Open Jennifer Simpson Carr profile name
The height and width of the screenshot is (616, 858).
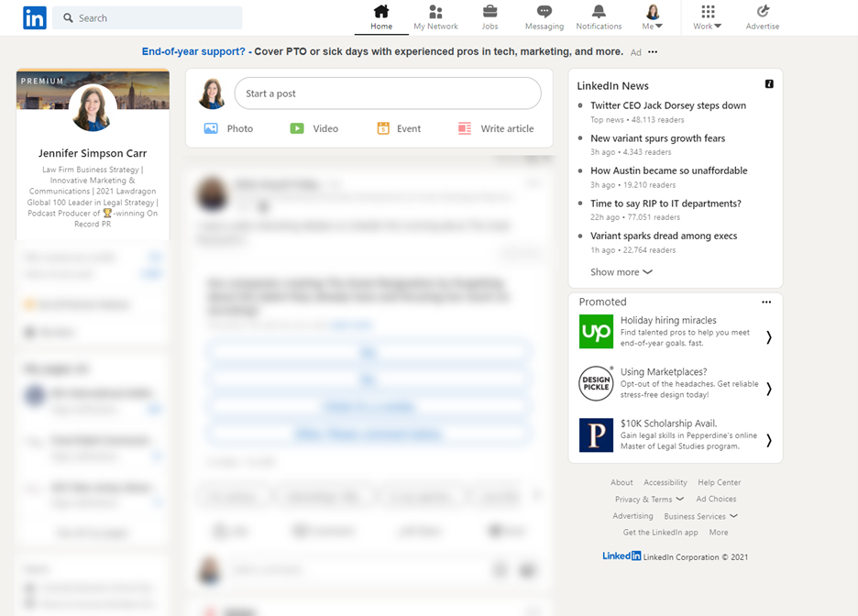[93, 153]
